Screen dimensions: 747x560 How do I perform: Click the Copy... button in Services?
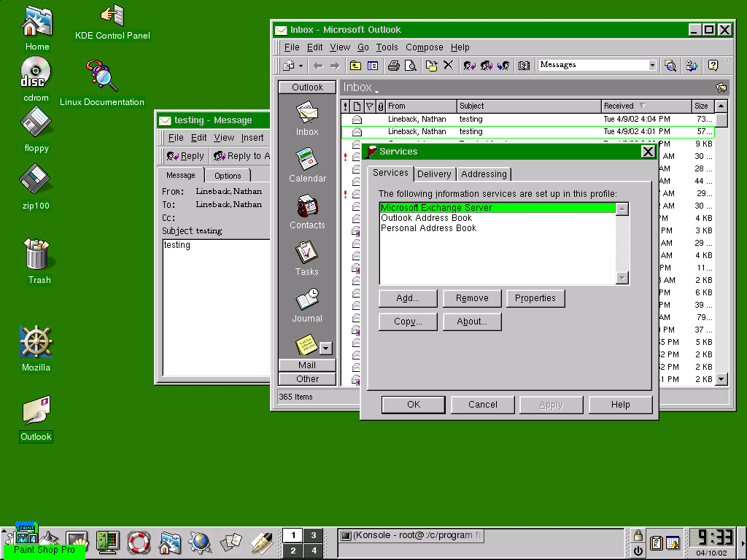(408, 322)
